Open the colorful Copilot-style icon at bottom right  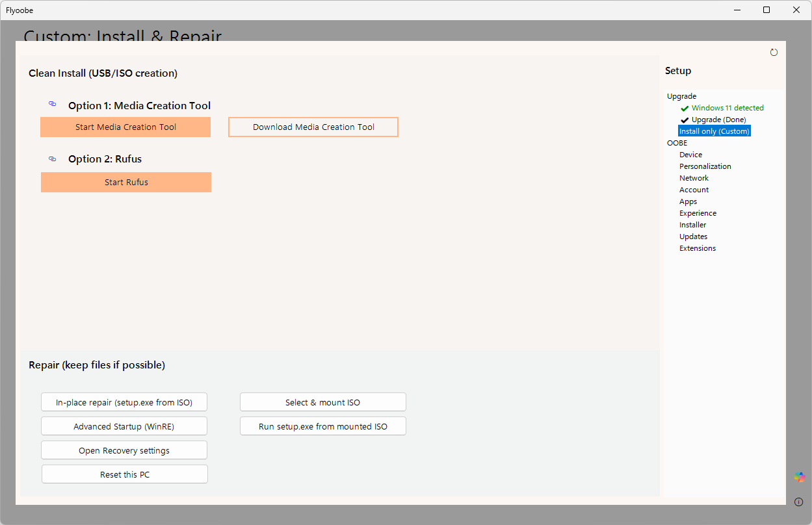coord(799,477)
